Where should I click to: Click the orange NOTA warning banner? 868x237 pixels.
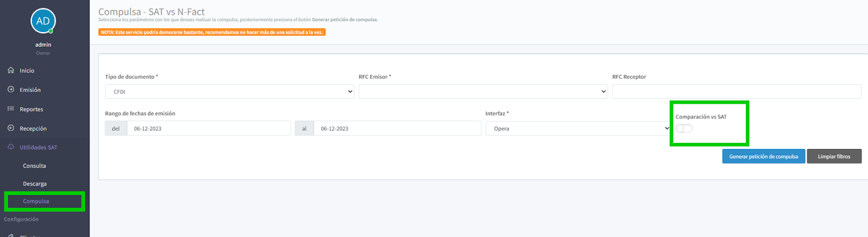click(x=212, y=32)
